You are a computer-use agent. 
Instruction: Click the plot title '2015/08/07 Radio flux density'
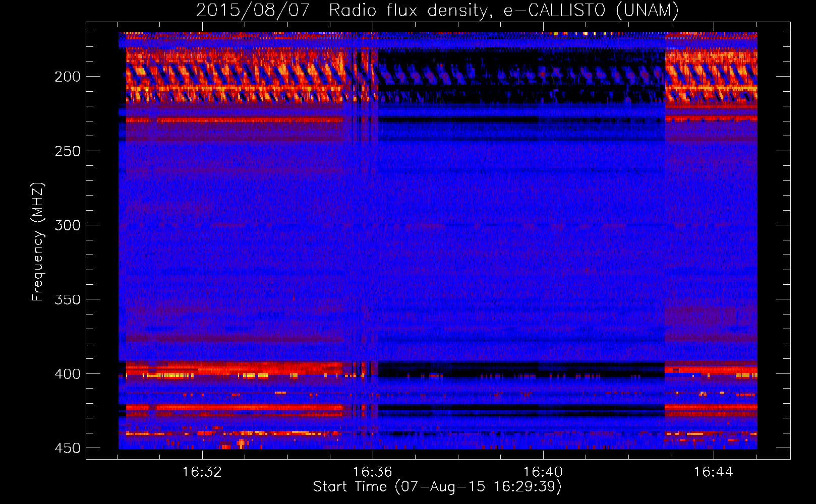point(437,11)
